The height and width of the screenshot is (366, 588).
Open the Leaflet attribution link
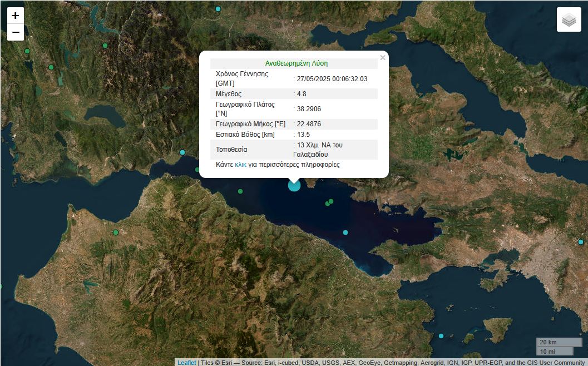coord(186,363)
